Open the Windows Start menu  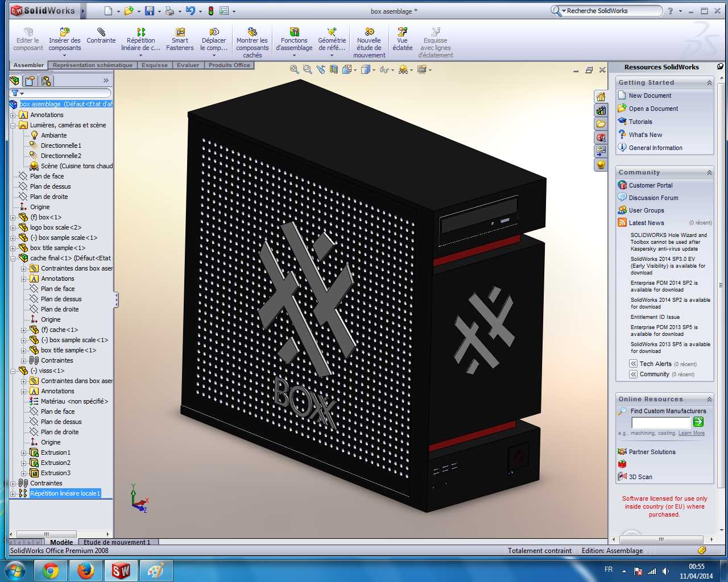coord(15,570)
